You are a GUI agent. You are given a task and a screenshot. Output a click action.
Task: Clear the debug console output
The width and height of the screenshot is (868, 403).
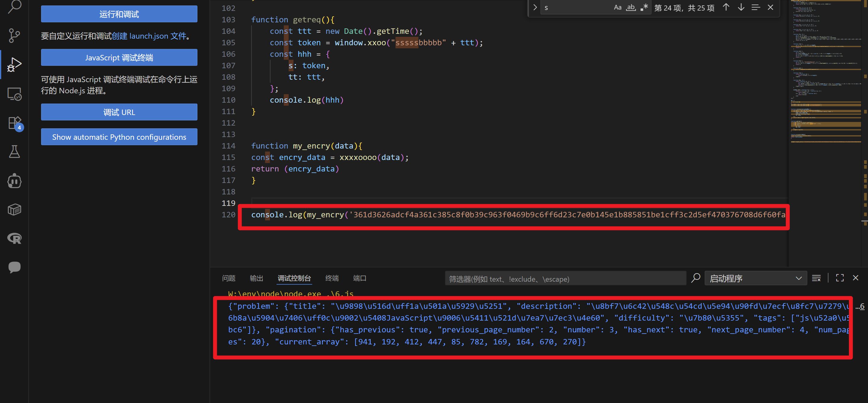point(816,278)
